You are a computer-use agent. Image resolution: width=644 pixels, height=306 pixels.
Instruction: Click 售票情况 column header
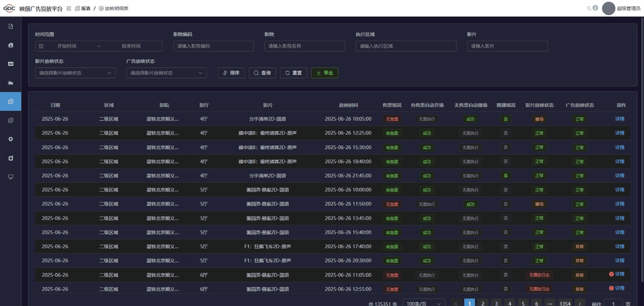(x=392, y=105)
